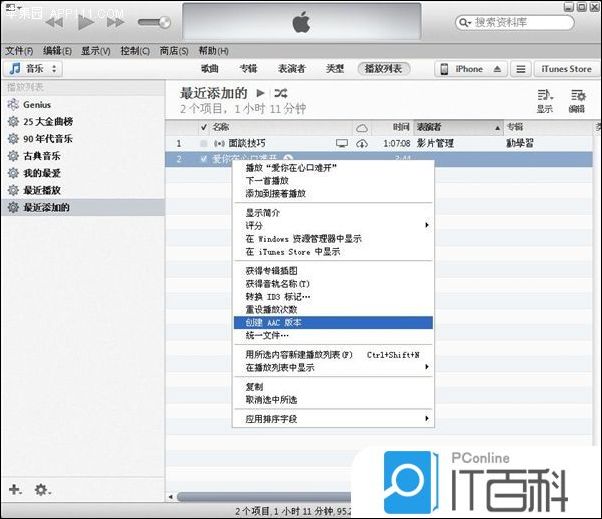The height and width of the screenshot is (519, 602).
Task: Choose 添加到接着播放 from context menu
Action: point(333,193)
